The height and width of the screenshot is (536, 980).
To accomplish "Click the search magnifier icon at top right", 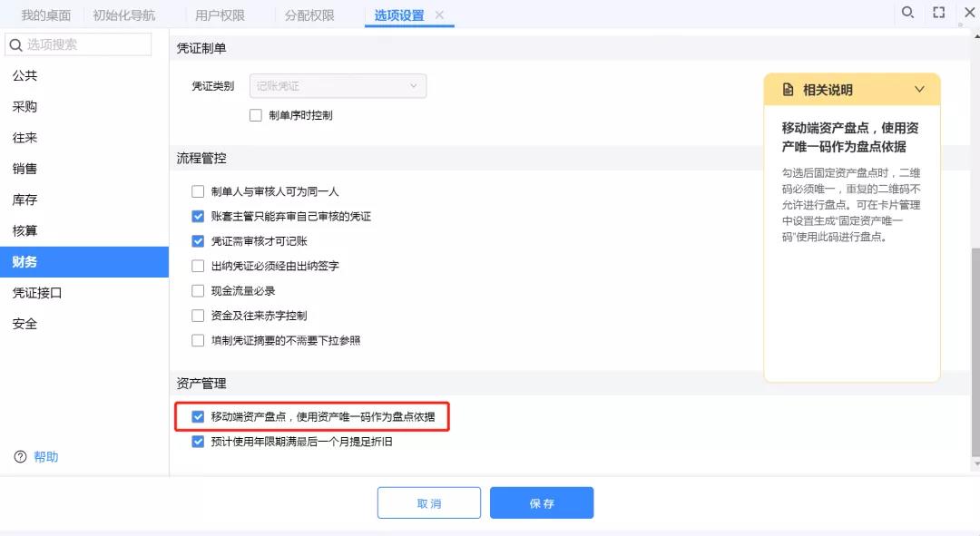I will click(x=906, y=13).
